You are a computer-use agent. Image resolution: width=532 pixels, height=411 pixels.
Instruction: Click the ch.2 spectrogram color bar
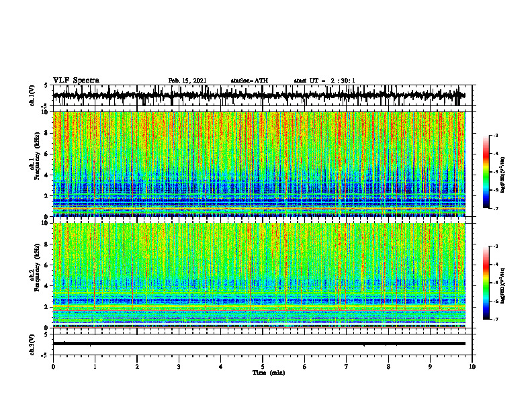(x=486, y=283)
